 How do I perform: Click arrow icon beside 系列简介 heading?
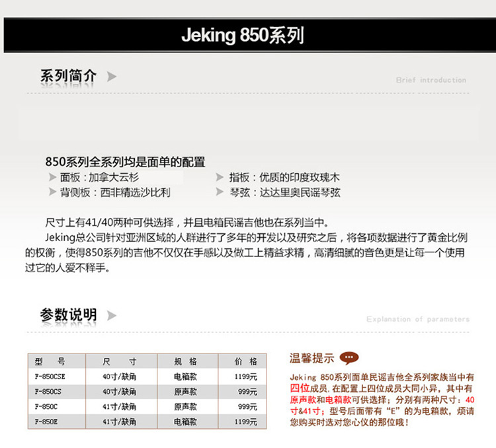pos(112,77)
